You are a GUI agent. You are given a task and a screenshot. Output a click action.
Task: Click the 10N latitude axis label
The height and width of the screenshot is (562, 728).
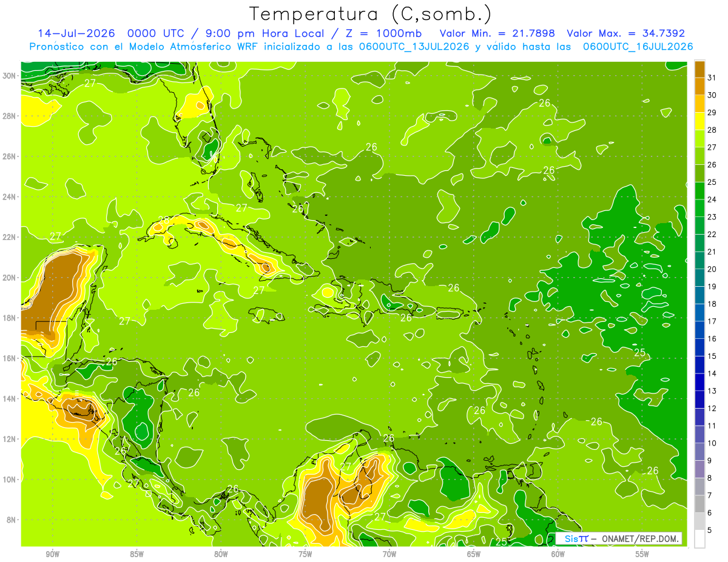pyautogui.click(x=8, y=480)
